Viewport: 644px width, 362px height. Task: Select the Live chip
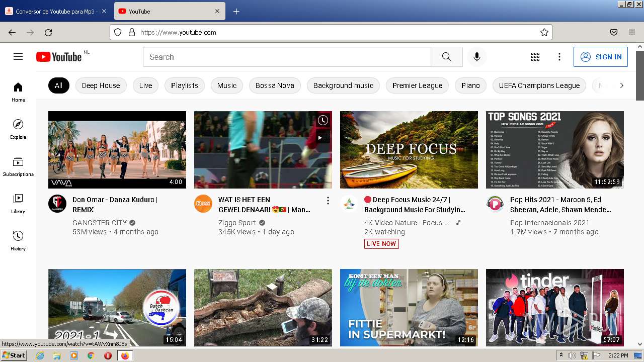[146, 85]
